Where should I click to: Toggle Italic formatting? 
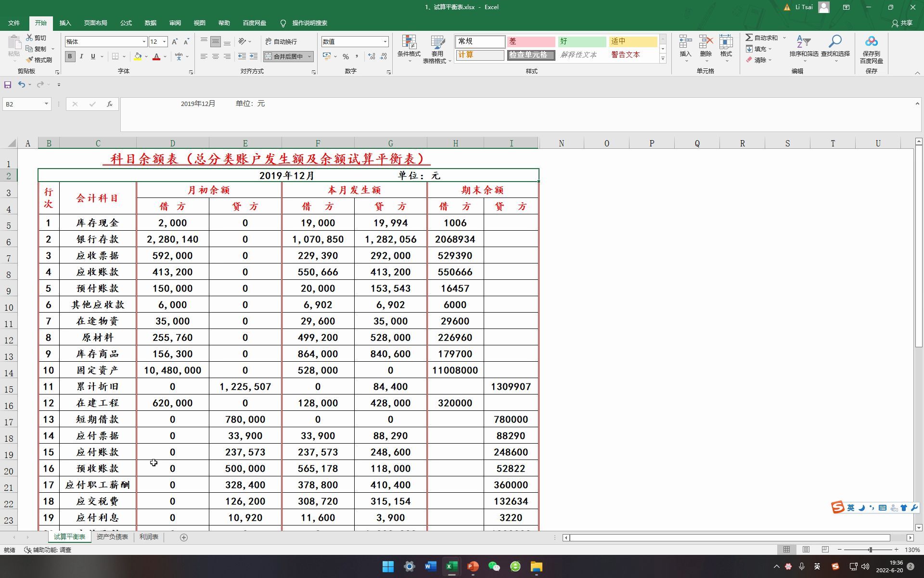tap(81, 56)
